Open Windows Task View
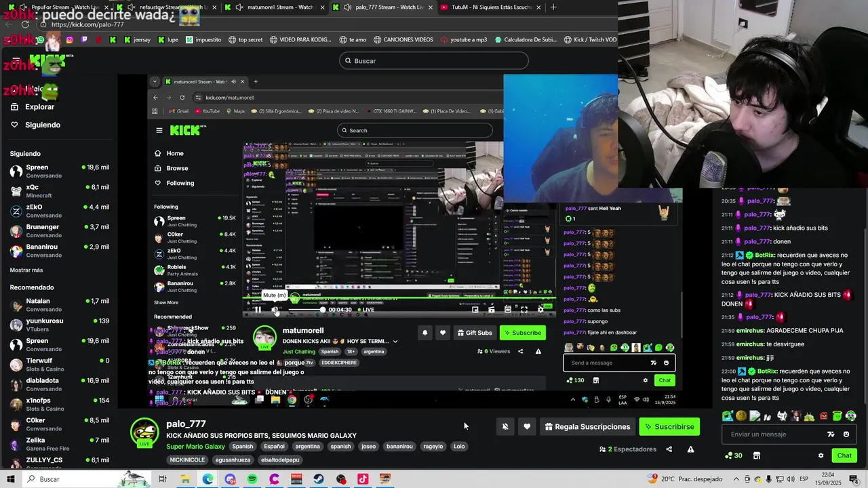The height and width of the screenshot is (488, 868). [163, 479]
